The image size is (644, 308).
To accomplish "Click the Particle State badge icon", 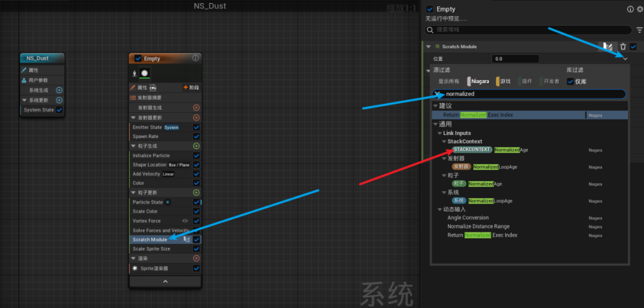I will click(168, 202).
